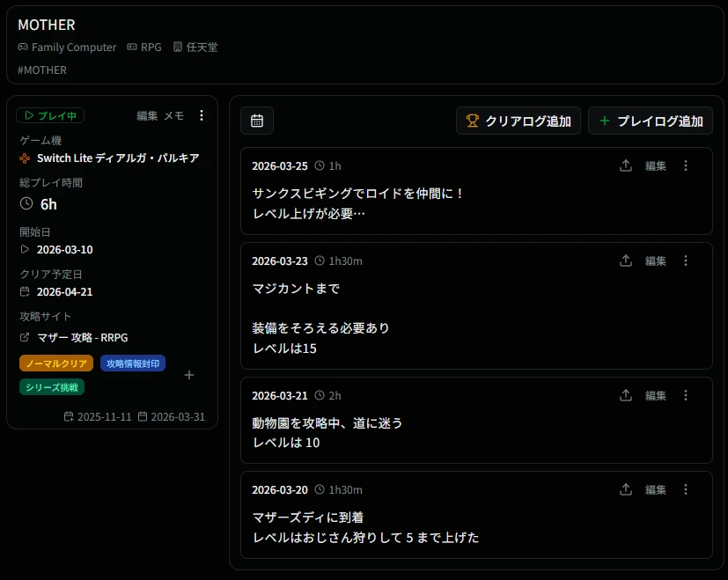728x580 pixels.
Task: Open the ⋮ menu on the 2026-03-23 log
Action: pos(686,260)
